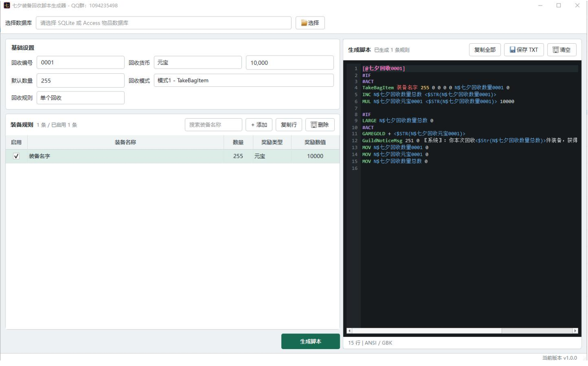The width and height of the screenshot is (588, 366).
Task: Click the folder 选择 browse button
Action: click(x=310, y=23)
